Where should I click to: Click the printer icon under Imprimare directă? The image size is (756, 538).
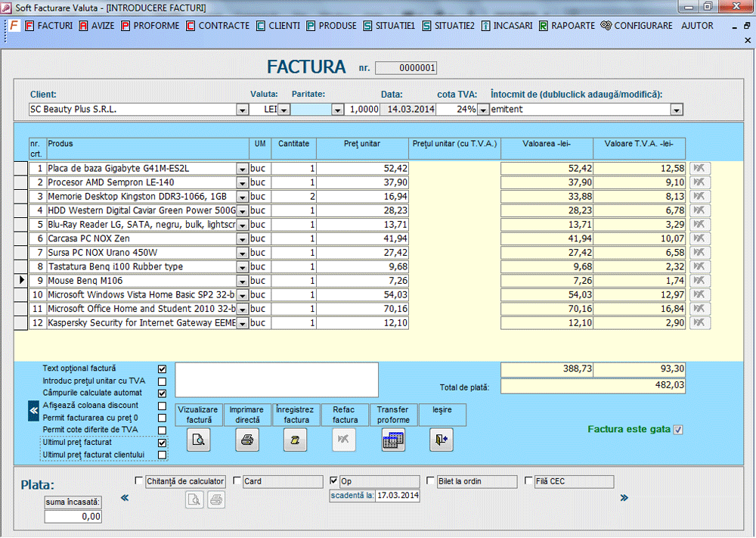tap(247, 440)
